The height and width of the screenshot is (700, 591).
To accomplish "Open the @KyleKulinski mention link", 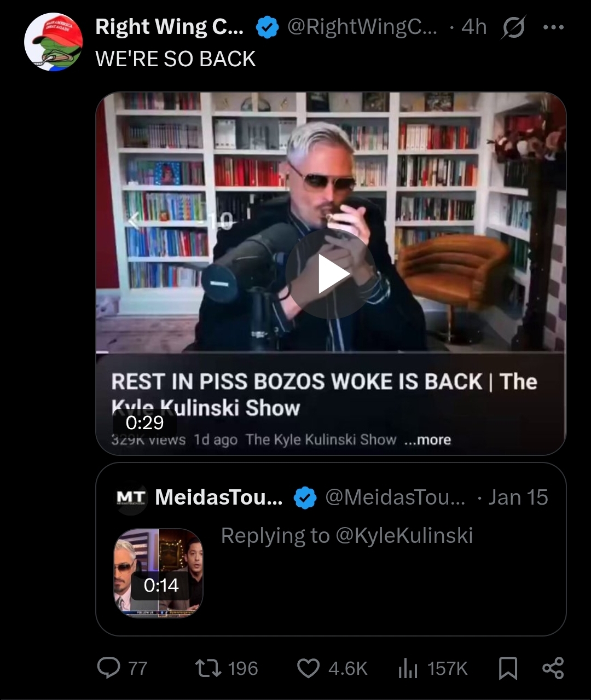I will 404,535.
